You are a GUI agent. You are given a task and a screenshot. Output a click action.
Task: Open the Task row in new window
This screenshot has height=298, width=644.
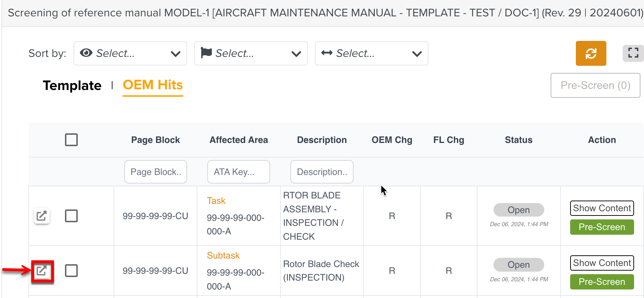click(42, 216)
